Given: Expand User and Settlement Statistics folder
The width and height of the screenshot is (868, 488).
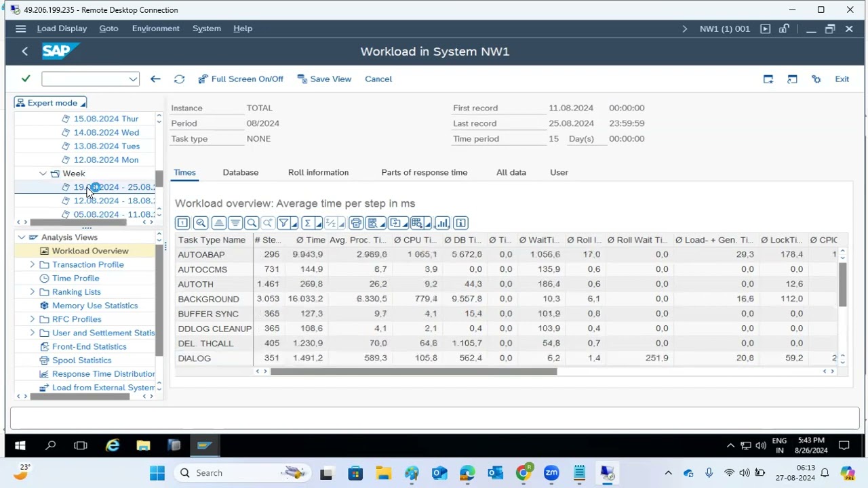Looking at the screenshot, I should pyautogui.click(x=33, y=333).
